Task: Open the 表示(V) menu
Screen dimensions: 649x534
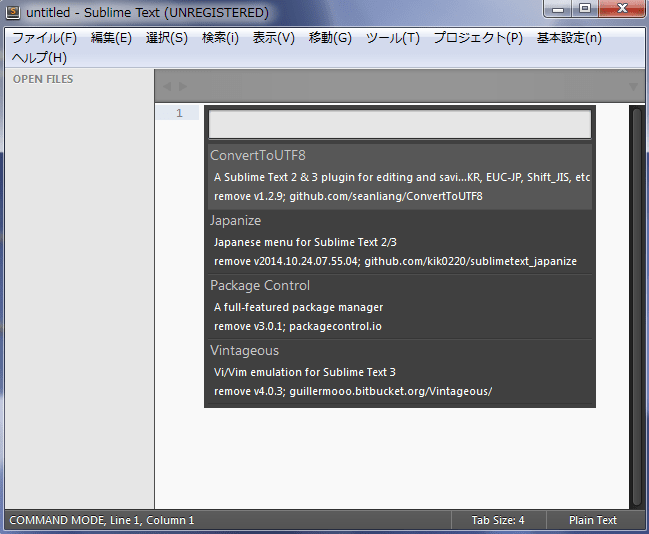Action: 274,38
